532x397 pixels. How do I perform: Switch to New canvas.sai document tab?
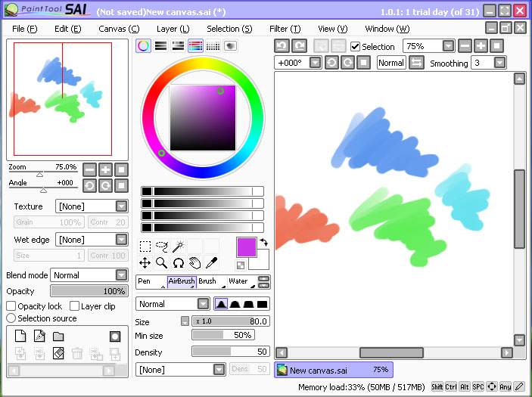334,370
